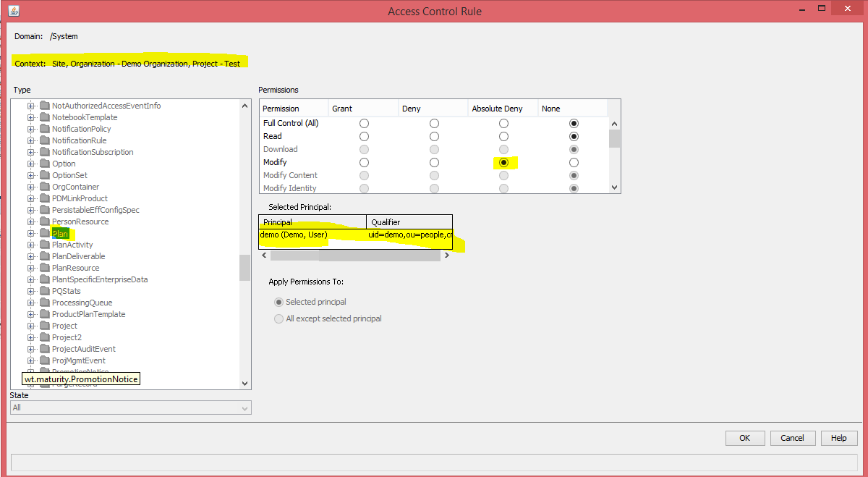Select the Project2 folder icon
Screen dimensions: 868x477
[x=45, y=337]
